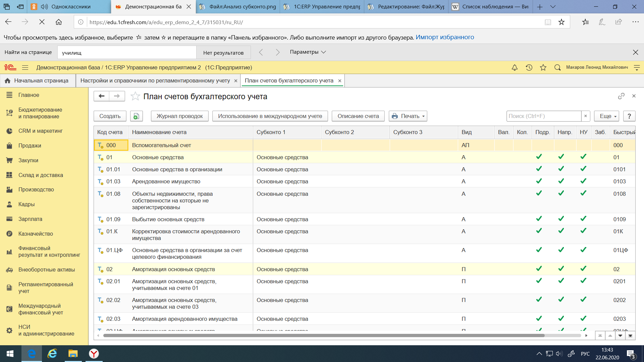Show hidden system tray icons
The height and width of the screenshot is (362, 644).
click(539, 354)
